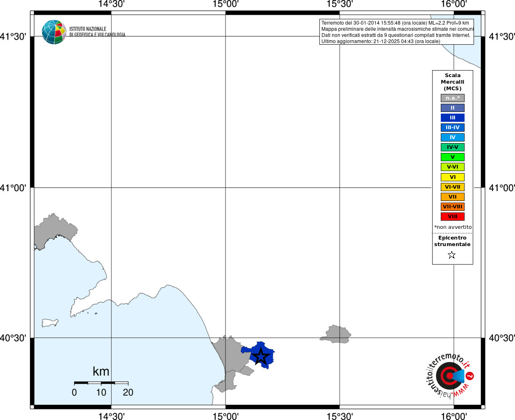Click the '10' value on the scale bar
The image size is (515, 420).
coord(101,393)
